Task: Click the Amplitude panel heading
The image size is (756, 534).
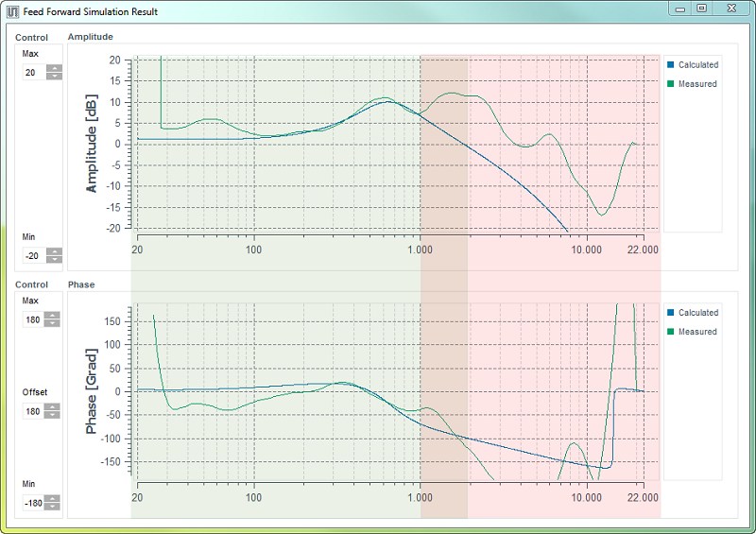Action: pyautogui.click(x=90, y=37)
